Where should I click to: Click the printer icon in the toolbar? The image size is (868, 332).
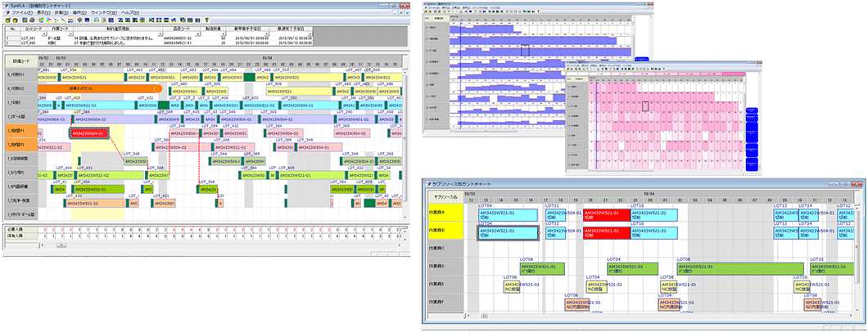coord(30,20)
